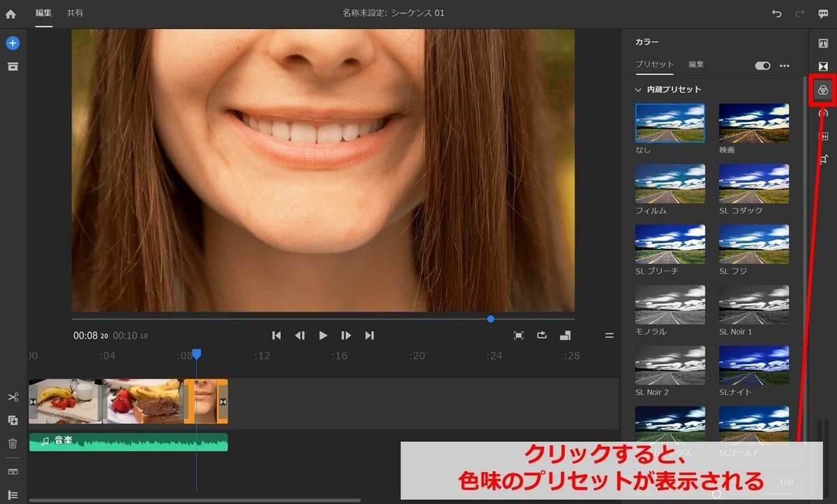Screen dimensions: 837x504
Task: Switch to the 共有 tab
Action: 75,13
